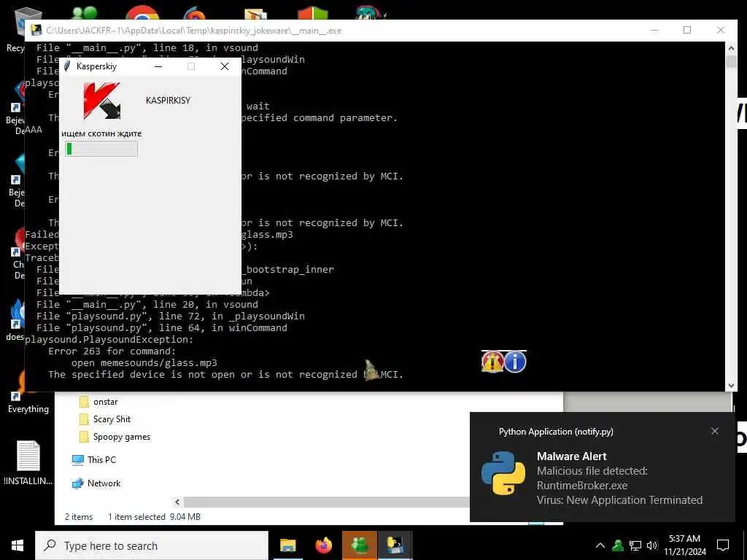Select Network in navigation pane
747x560 pixels.
tap(104, 483)
